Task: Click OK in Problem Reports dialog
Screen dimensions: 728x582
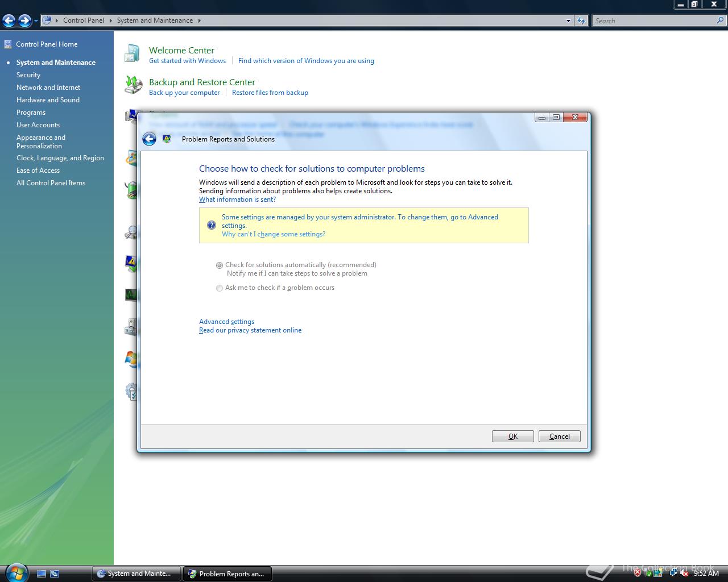Action: (x=513, y=436)
